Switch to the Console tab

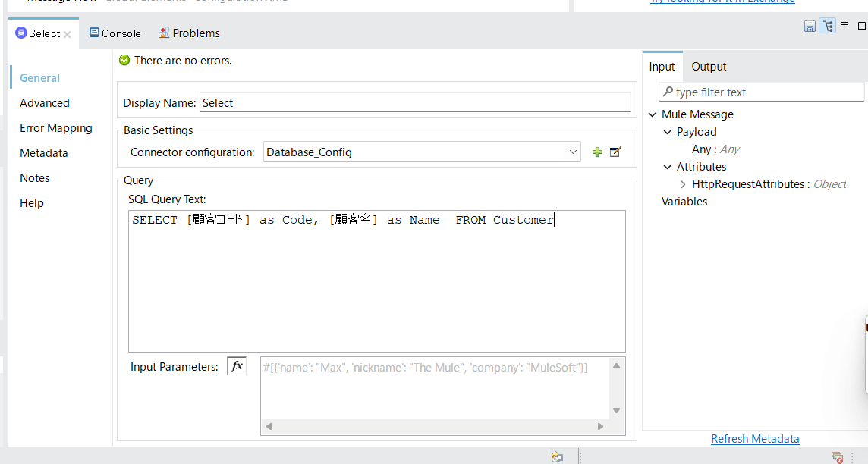coord(115,33)
